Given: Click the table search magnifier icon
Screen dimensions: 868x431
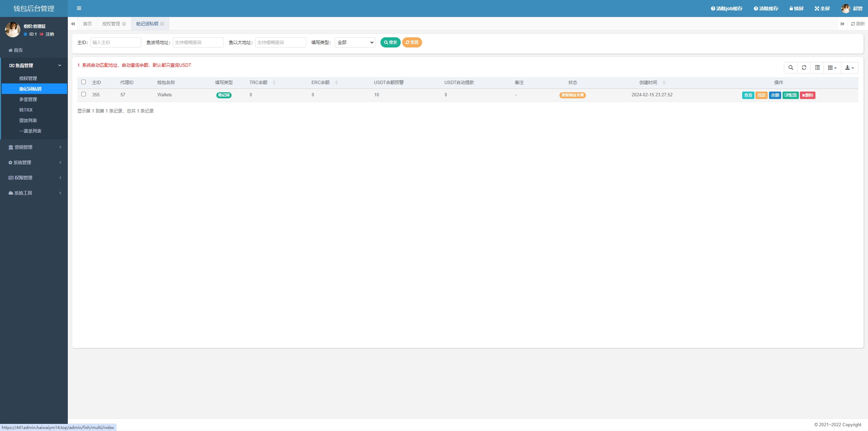Looking at the screenshot, I should (791, 68).
